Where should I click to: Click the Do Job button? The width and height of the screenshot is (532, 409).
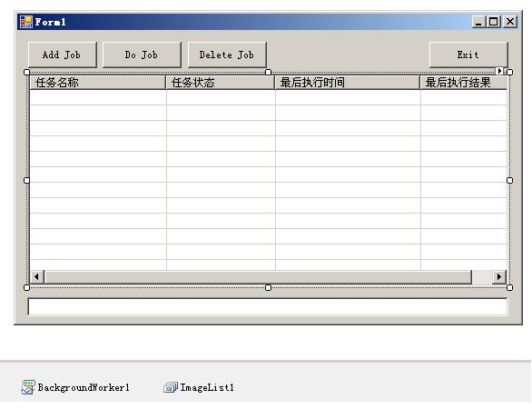(142, 55)
